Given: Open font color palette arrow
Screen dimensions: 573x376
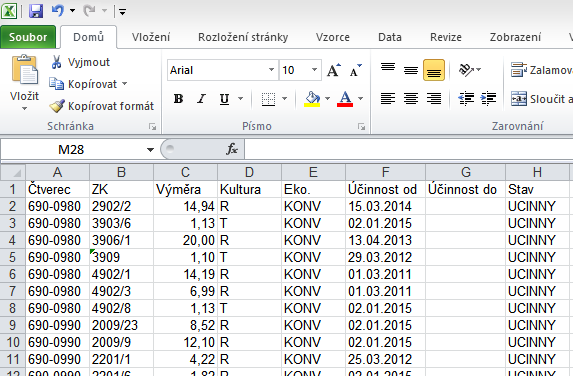Looking at the screenshot, I should [x=360, y=99].
